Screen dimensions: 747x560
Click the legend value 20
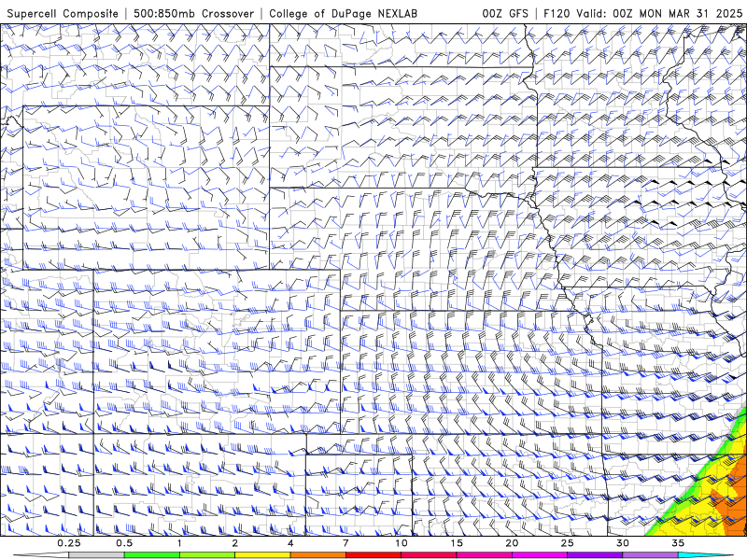(x=512, y=543)
